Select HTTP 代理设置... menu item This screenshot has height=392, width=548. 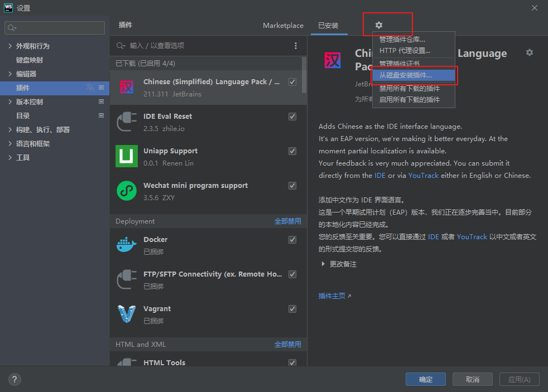(x=414, y=51)
